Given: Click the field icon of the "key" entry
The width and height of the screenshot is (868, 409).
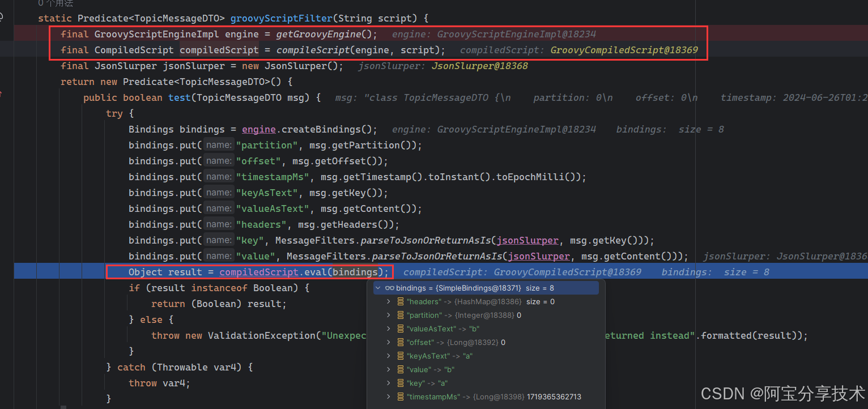Looking at the screenshot, I should pyautogui.click(x=401, y=384).
